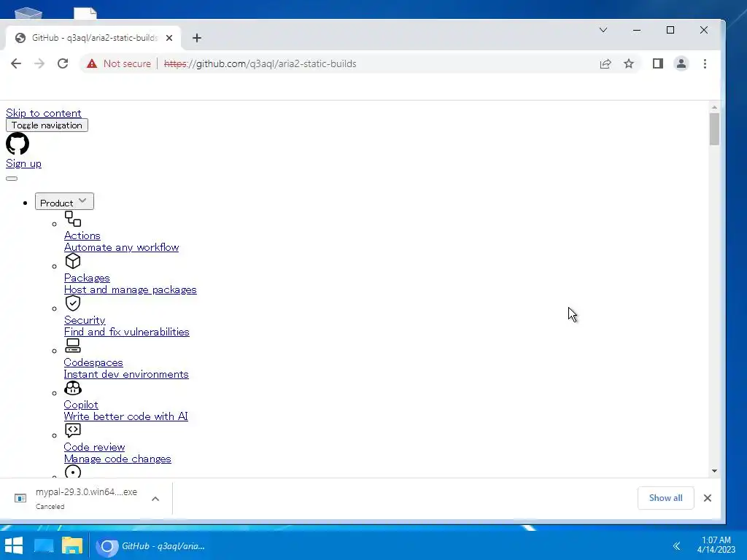Screen dimensions: 747x560
Task: Click the Code review icon
Action: tap(73, 430)
